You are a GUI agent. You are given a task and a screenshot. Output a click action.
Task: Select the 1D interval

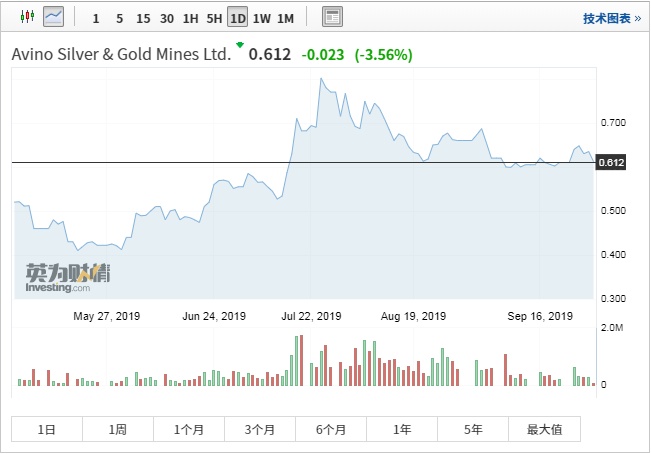click(x=237, y=18)
